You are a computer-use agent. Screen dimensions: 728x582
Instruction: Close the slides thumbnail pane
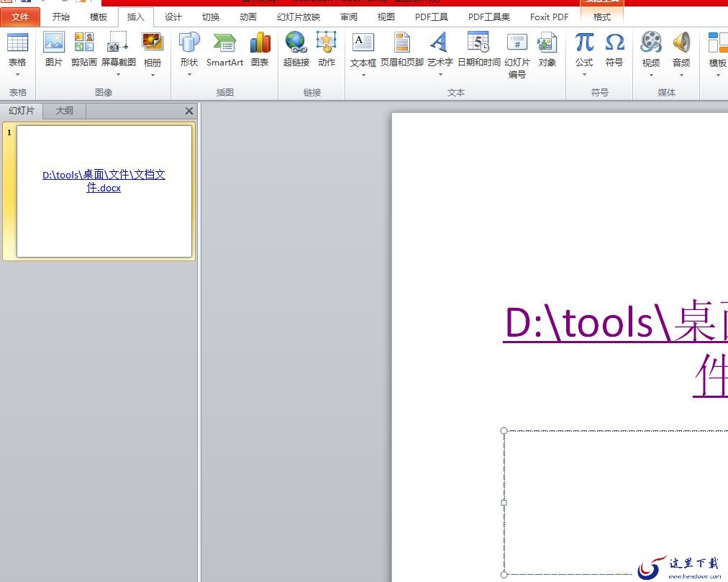point(189,111)
